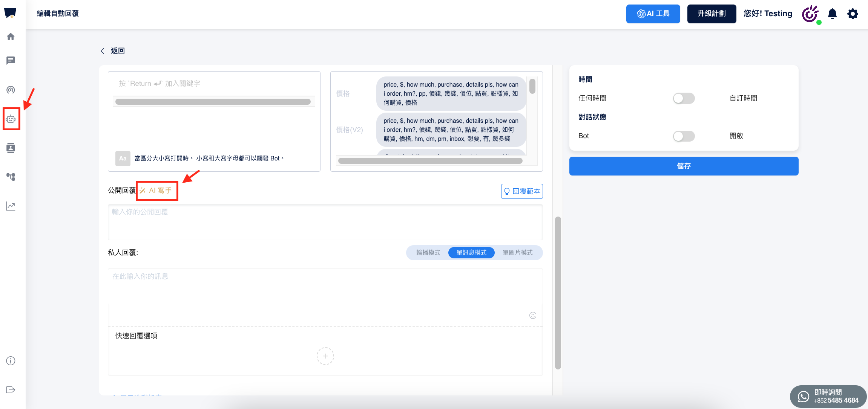868x409 pixels.
Task: Click the emoji picker smiley icon
Action: pyautogui.click(x=532, y=315)
